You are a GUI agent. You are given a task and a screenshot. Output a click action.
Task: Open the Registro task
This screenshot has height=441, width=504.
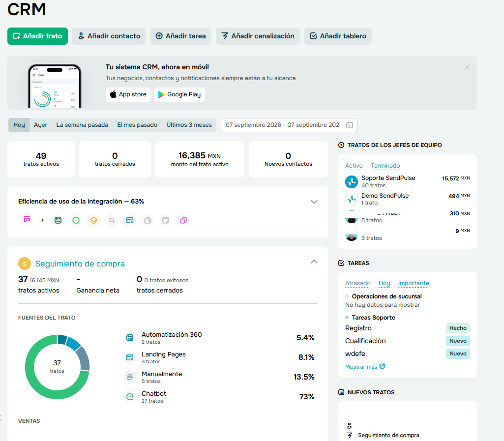tap(358, 328)
